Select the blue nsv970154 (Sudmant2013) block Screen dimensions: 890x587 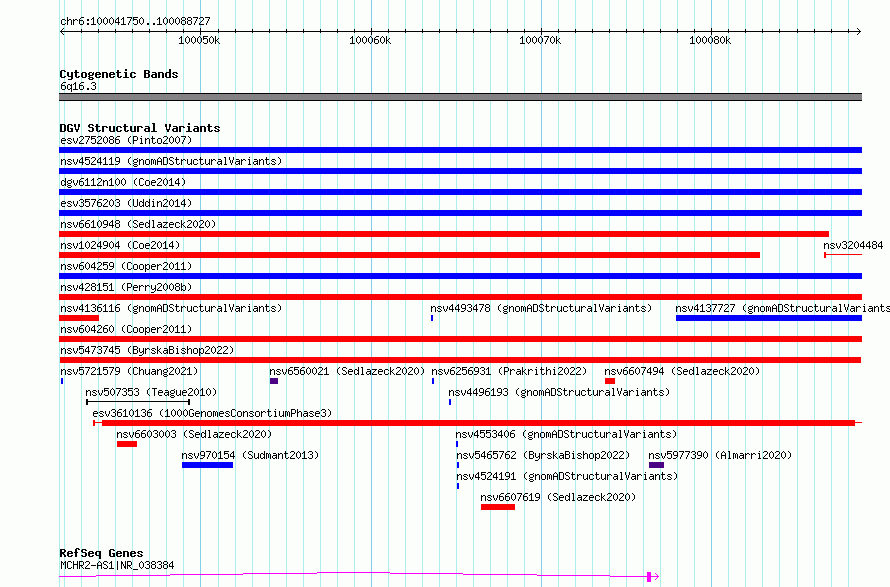[207, 465]
